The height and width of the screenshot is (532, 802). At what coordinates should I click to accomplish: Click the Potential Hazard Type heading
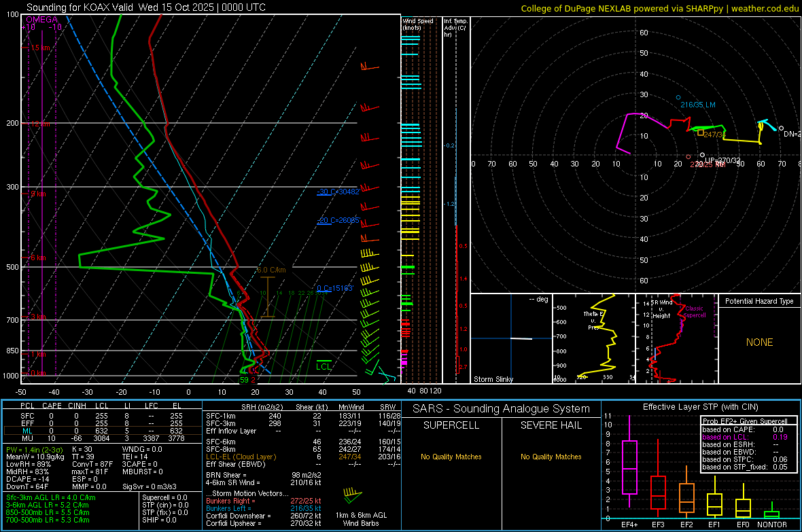point(759,301)
